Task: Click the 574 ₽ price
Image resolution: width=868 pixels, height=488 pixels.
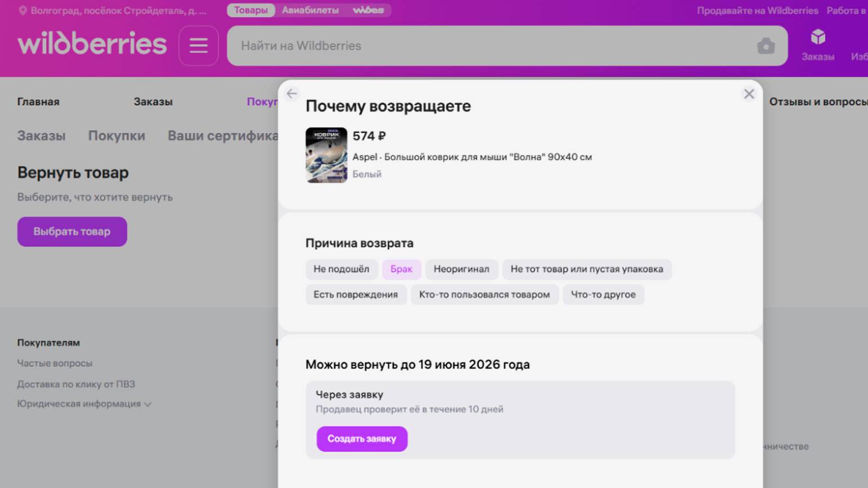Action: tap(369, 136)
